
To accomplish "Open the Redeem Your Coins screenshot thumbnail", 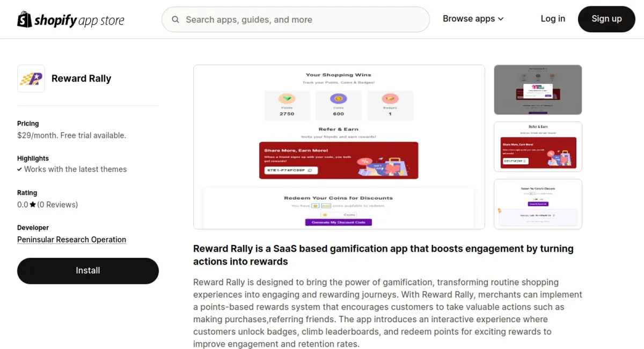I will [x=538, y=204].
